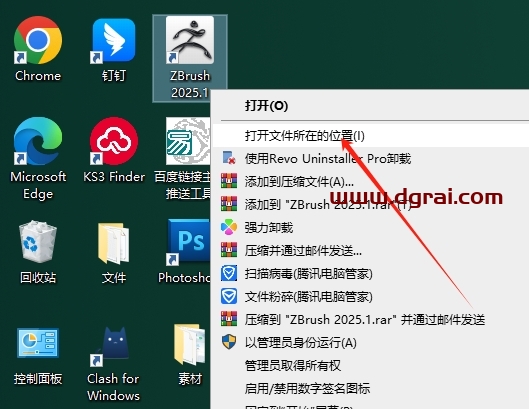529x409 pixels.
Task: Choose 强力卸载 in the context menu
Action: point(371,227)
